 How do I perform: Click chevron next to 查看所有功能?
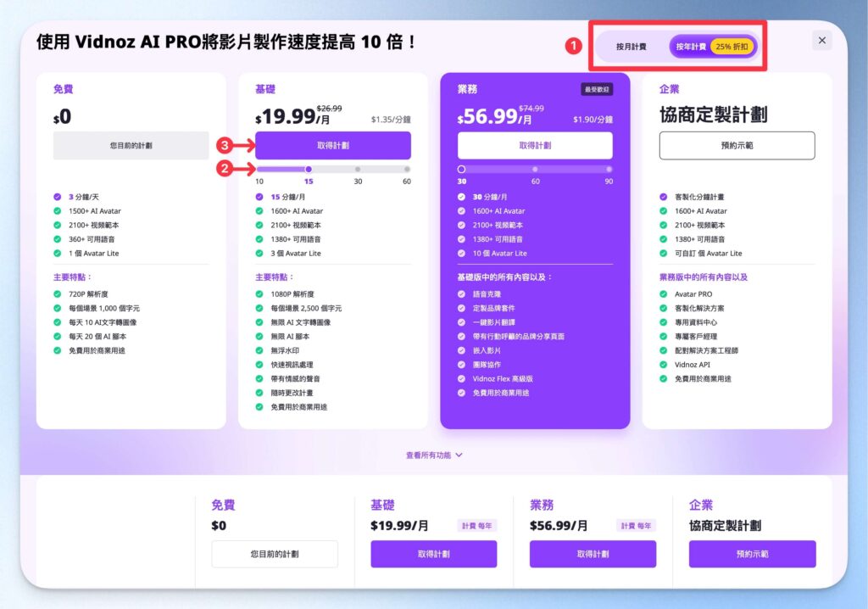[459, 455]
